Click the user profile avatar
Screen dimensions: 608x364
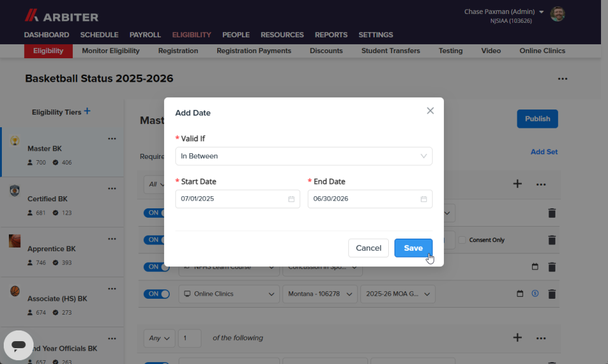pos(557,14)
